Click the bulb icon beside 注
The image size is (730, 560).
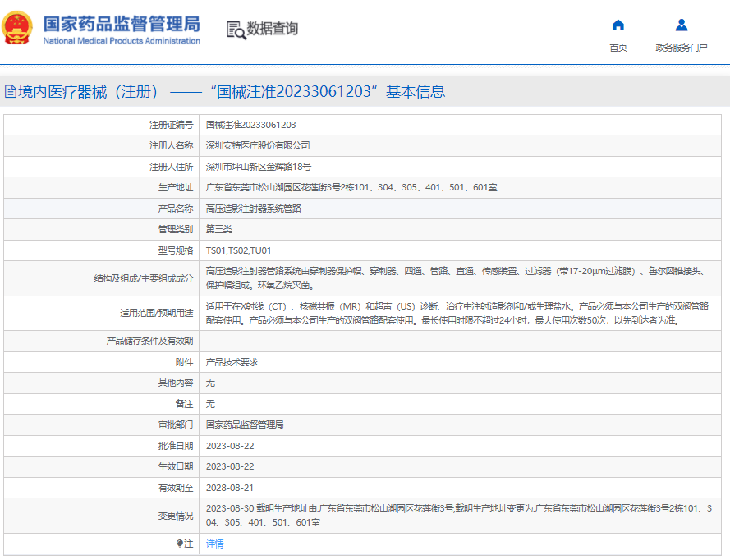tap(180, 544)
